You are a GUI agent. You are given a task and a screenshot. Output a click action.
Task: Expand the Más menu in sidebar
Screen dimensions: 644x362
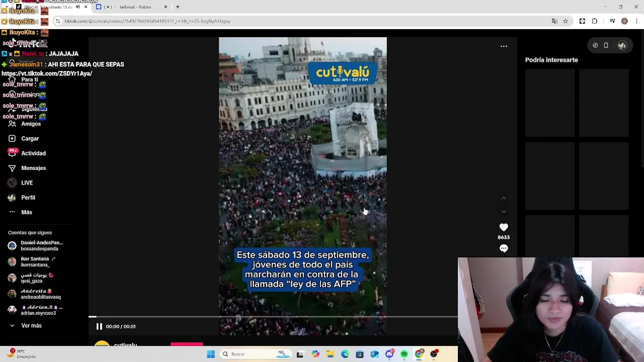[21, 212]
